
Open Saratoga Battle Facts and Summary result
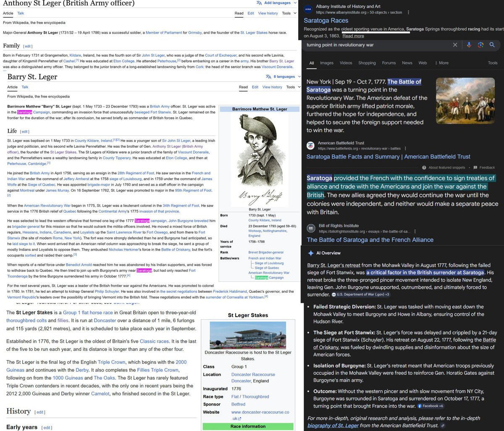(388, 157)
